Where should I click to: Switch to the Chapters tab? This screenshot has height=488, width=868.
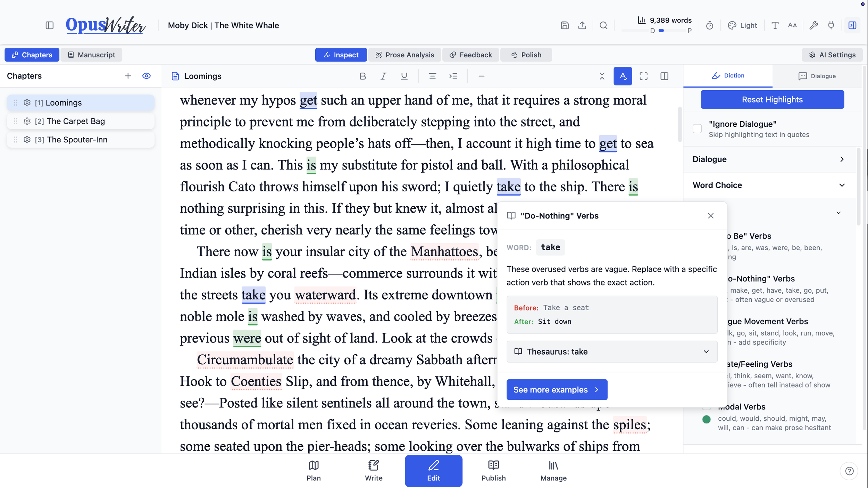(x=32, y=55)
